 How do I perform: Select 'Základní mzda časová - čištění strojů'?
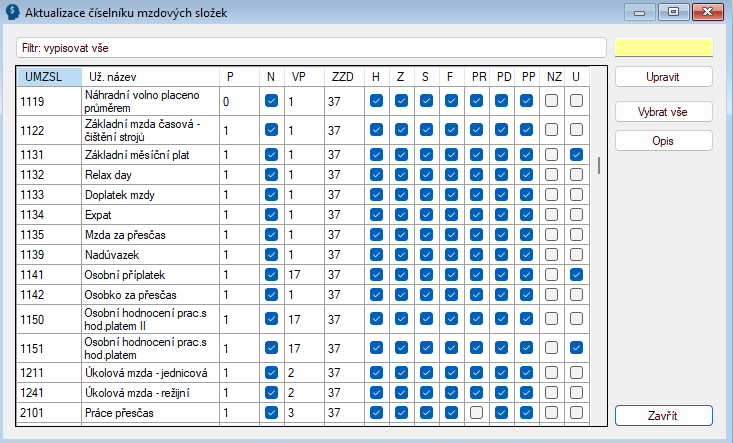click(x=150, y=130)
